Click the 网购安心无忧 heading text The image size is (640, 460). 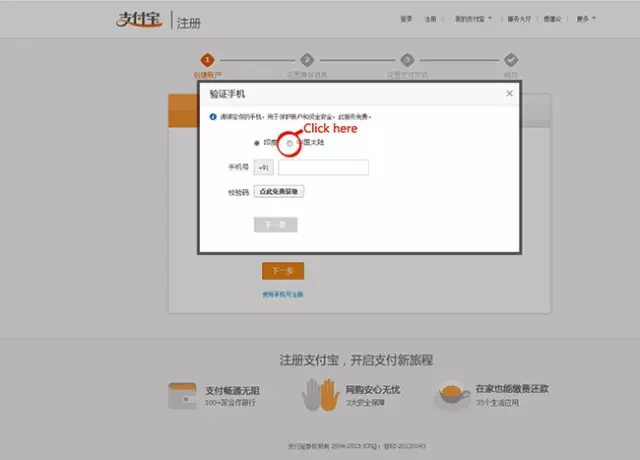tap(373, 390)
